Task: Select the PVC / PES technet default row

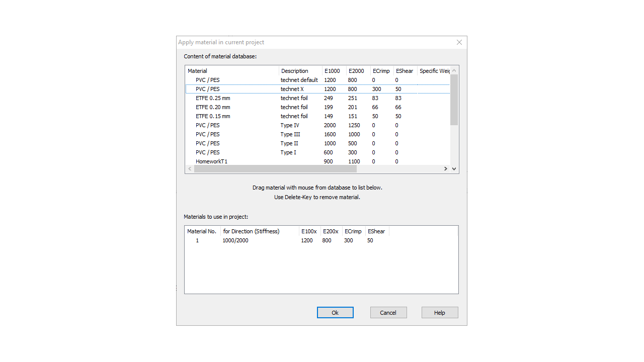Action: pyautogui.click(x=208, y=80)
